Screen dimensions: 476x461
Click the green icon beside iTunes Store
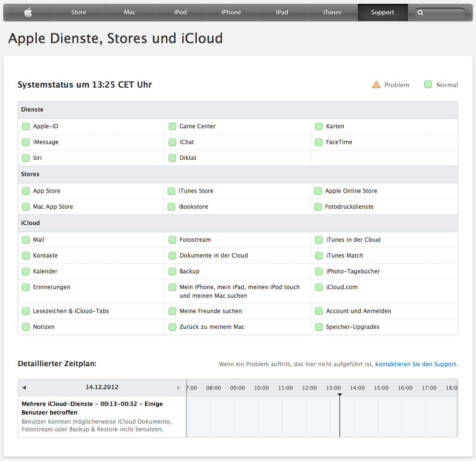[172, 191]
